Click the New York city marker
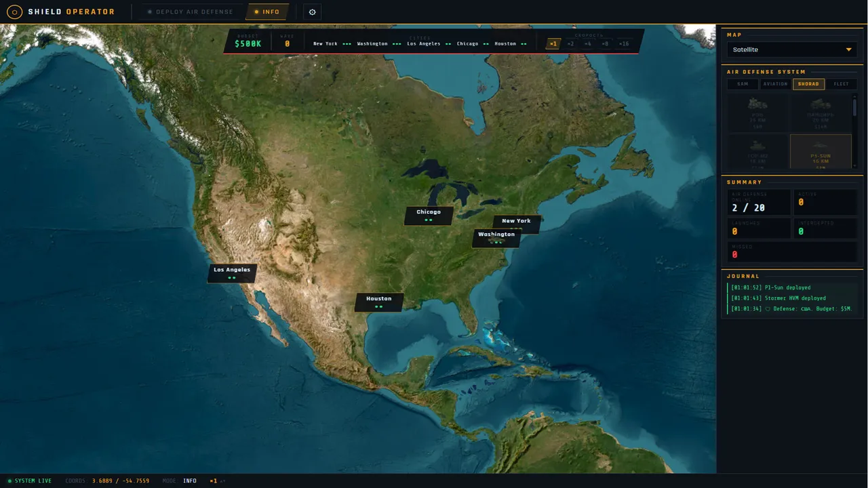868x488 pixels. [517, 224]
